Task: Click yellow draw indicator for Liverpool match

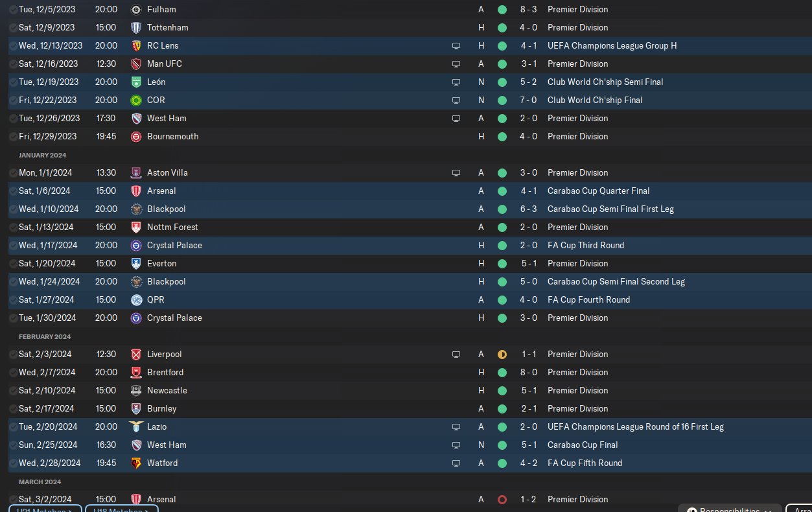Action: pyautogui.click(x=502, y=355)
